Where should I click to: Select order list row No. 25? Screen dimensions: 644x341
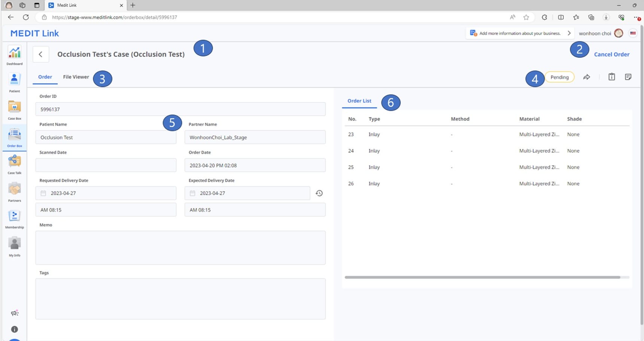(x=487, y=167)
